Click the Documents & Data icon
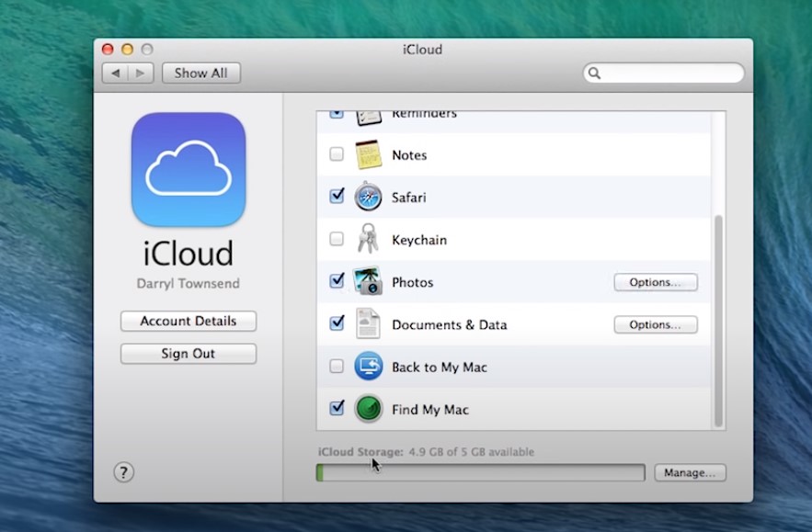Viewport: 812px width, 532px height. pyautogui.click(x=368, y=324)
